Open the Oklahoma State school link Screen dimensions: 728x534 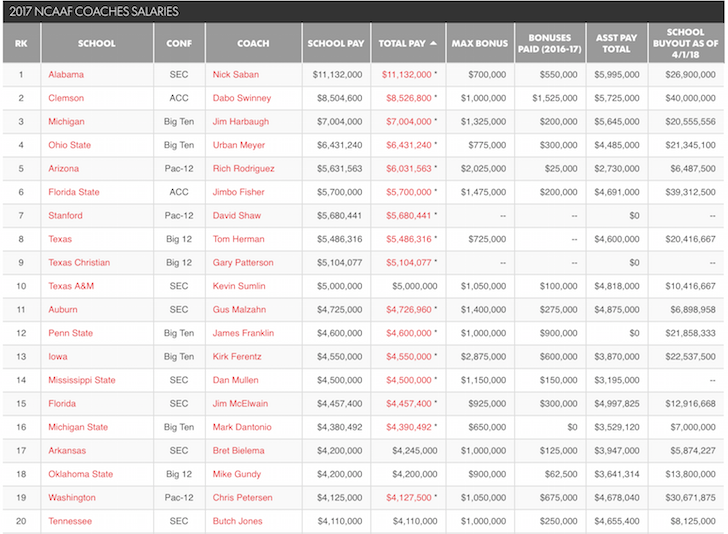pyautogui.click(x=81, y=474)
